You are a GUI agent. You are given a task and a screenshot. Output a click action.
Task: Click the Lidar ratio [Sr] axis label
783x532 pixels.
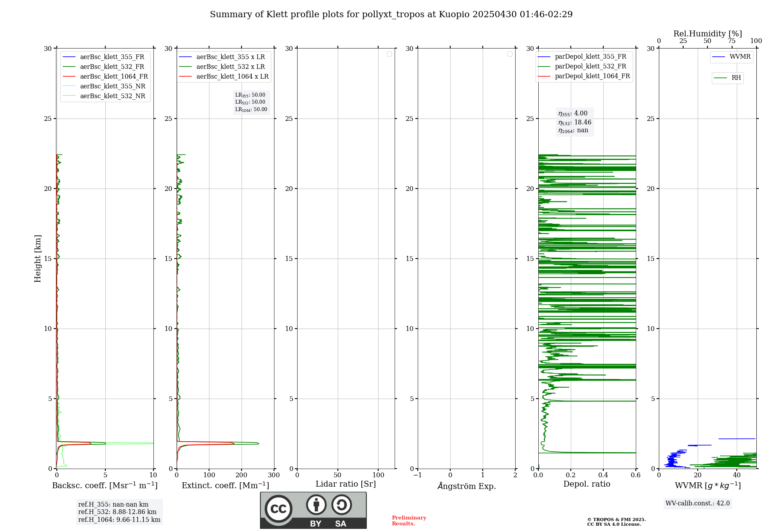(x=346, y=484)
